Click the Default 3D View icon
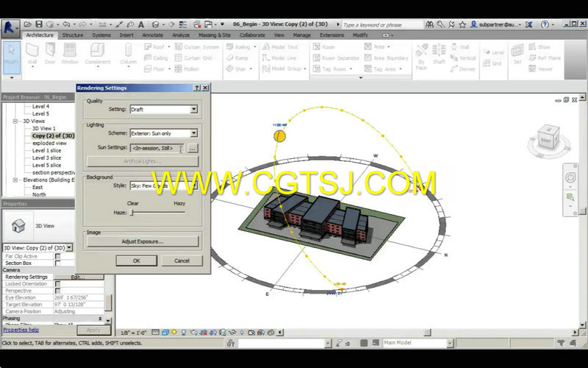This screenshot has width=588, height=368. pos(155,24)
